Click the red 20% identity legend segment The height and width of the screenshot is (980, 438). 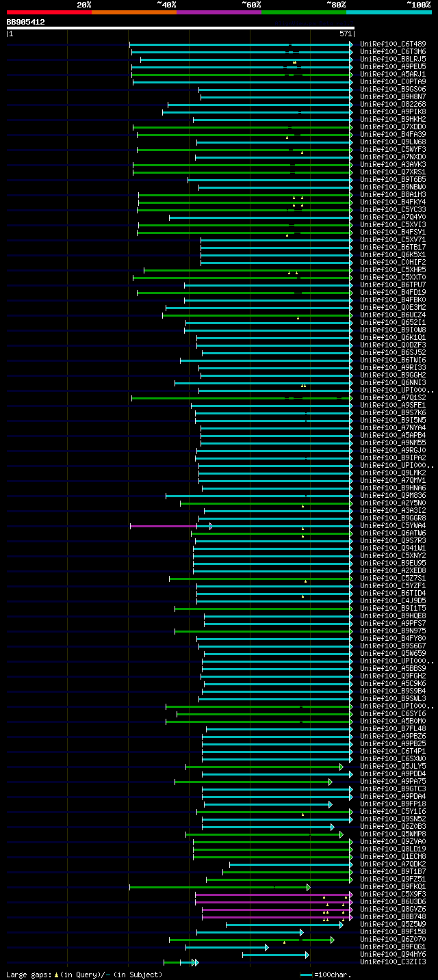(49, 12)
